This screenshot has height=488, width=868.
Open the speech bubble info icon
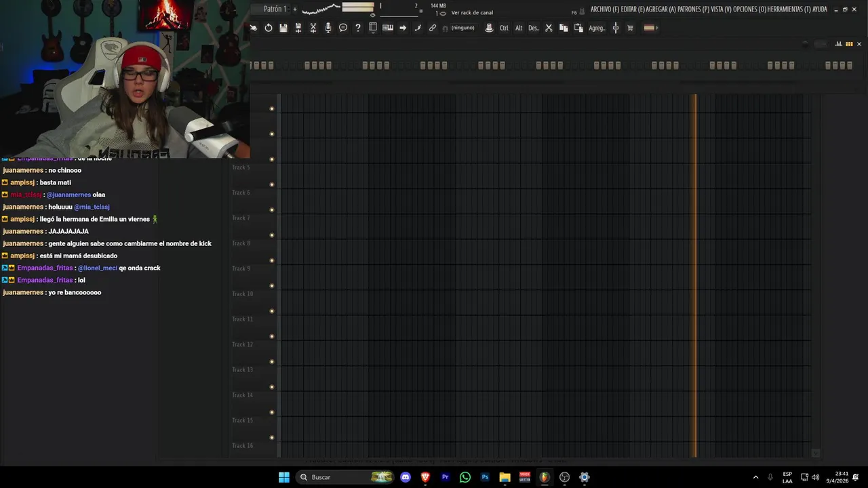click(343, 28)
